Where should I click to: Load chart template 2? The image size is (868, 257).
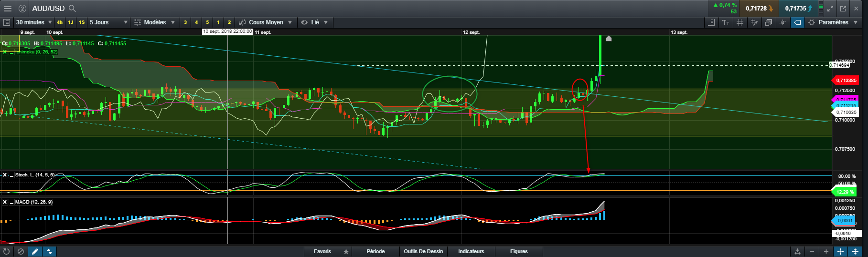click(x=229, y=22)
